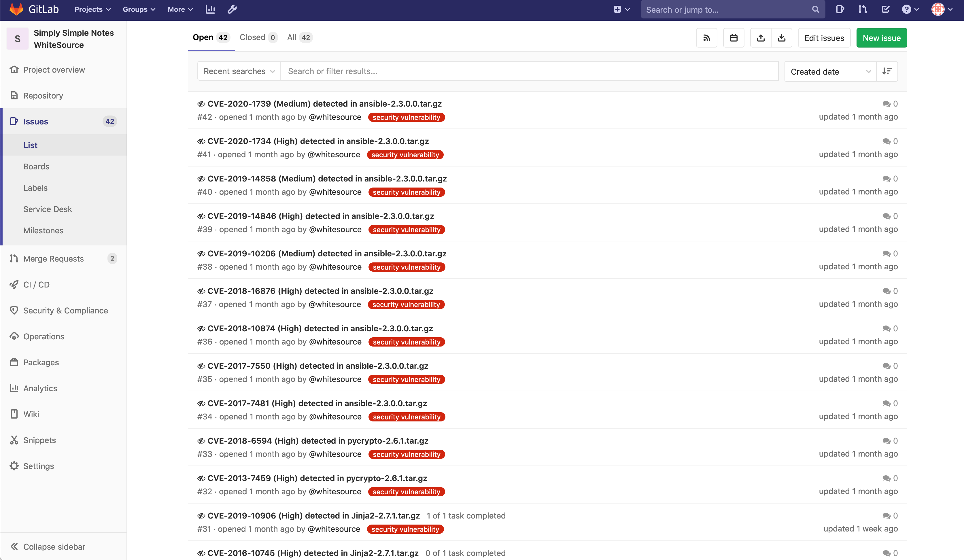Image resolution: width=964 pixels, height=560 pixels.
Task: Click the green New issue button
Action: pyautogui.click(x=881, y=38)
